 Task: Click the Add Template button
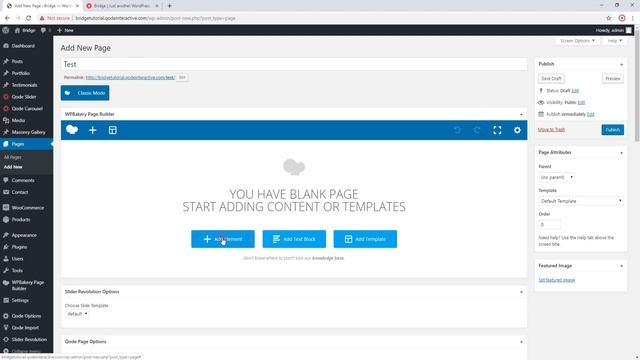point(365,239)
